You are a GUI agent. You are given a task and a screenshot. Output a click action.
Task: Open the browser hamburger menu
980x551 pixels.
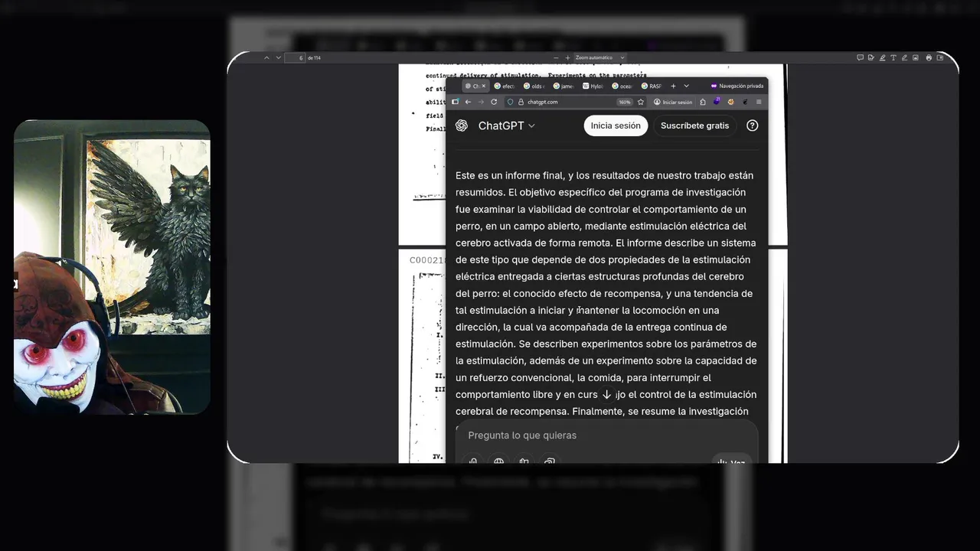759,102
